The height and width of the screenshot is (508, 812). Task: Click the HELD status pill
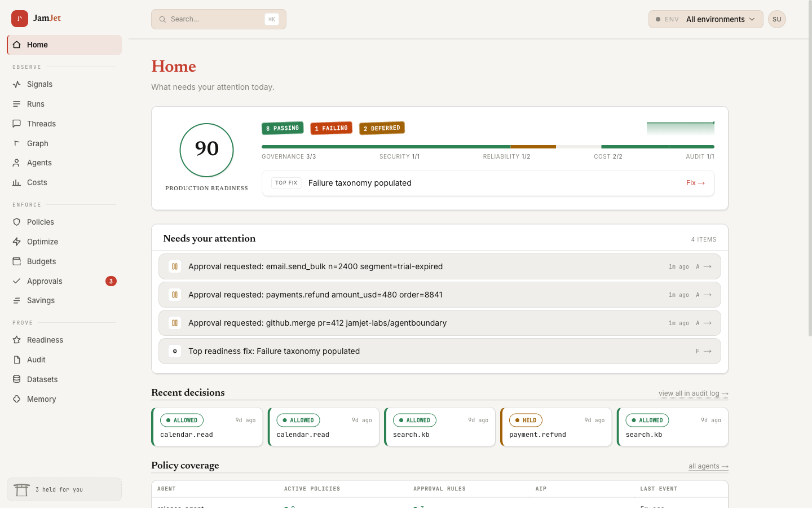click(x=526, y=421)
